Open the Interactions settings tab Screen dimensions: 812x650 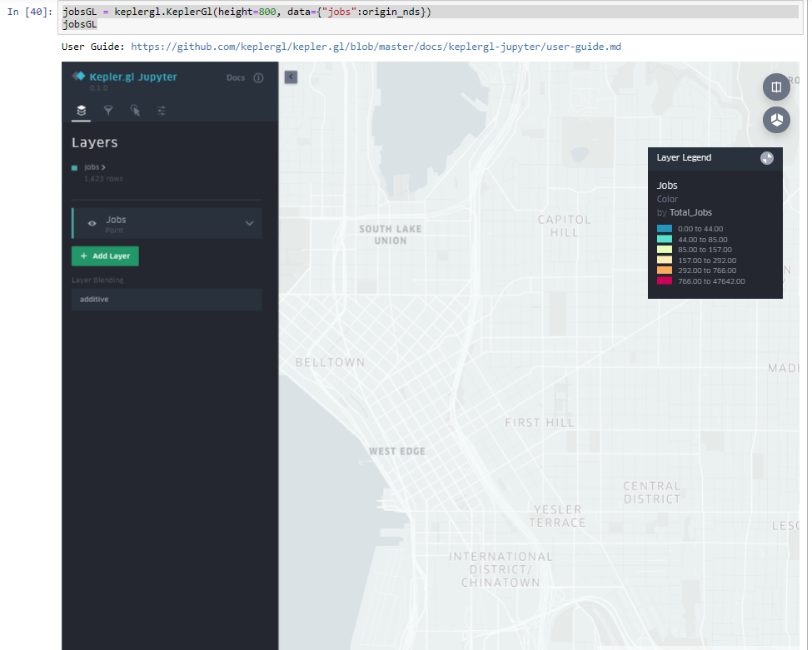136,110
